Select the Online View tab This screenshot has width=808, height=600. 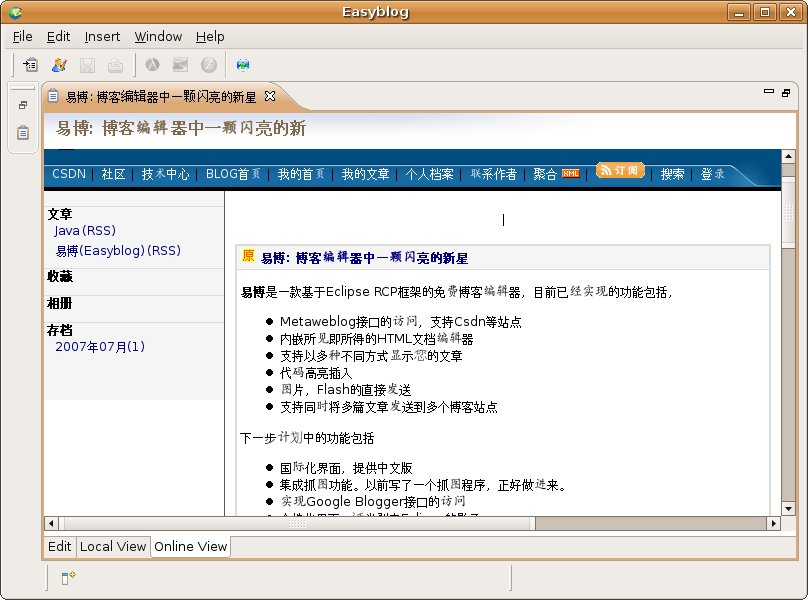tap(190, 546)
